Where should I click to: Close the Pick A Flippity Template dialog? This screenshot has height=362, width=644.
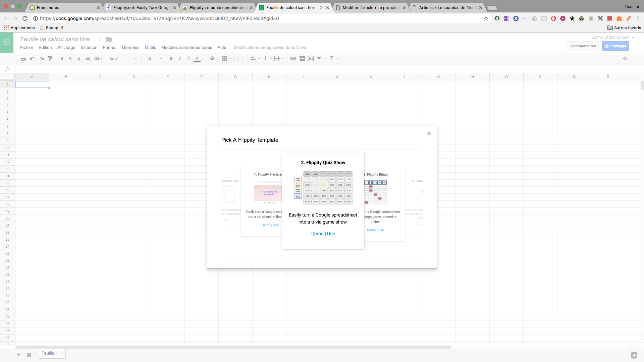429,134
